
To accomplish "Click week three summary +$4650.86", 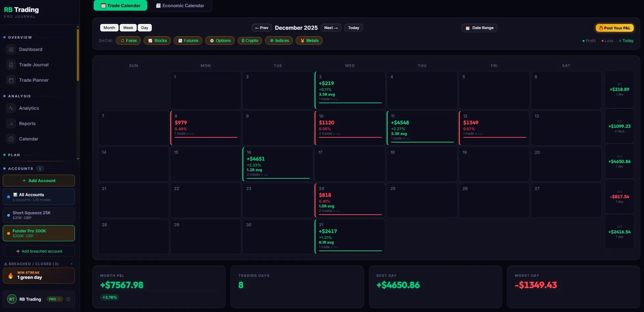I will click(619, 161).
